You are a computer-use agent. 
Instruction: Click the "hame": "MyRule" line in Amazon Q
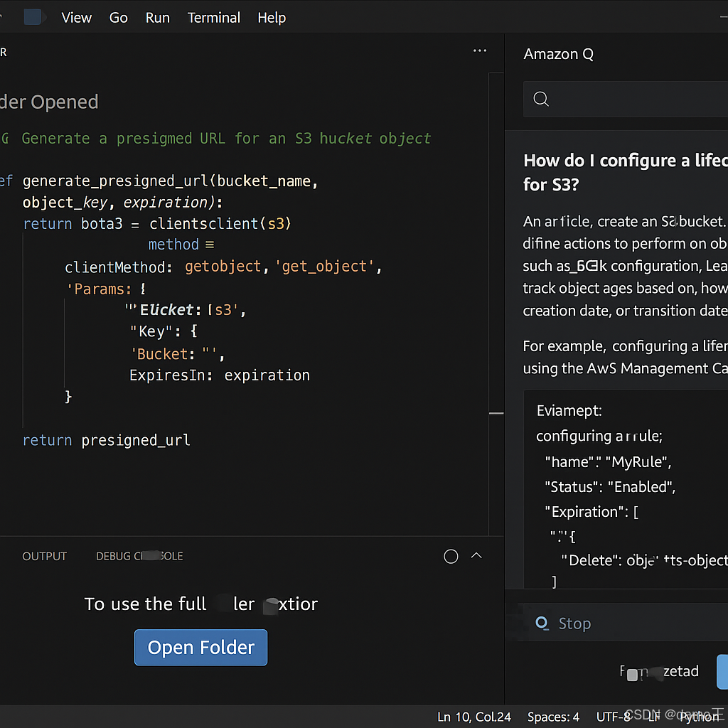tap(609, 461)
